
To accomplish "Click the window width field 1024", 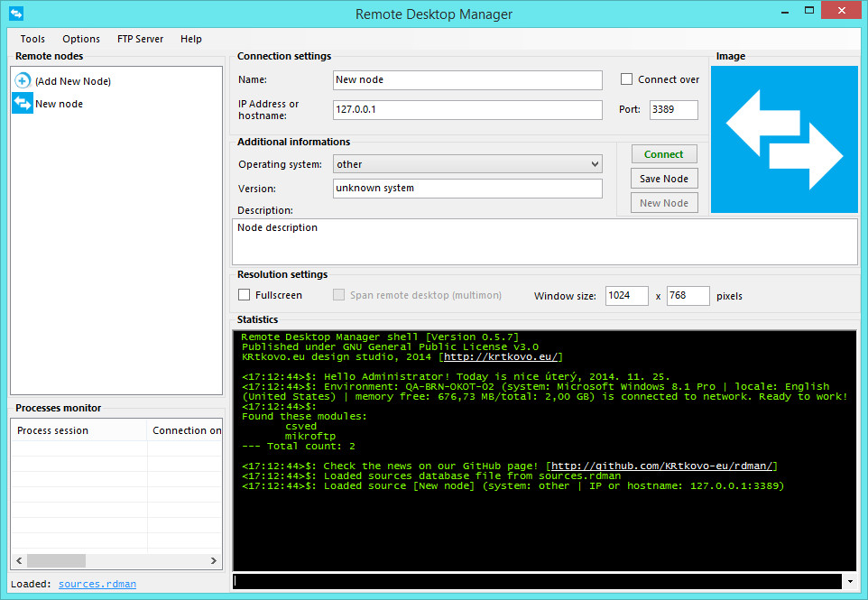I will click(627, 296).
